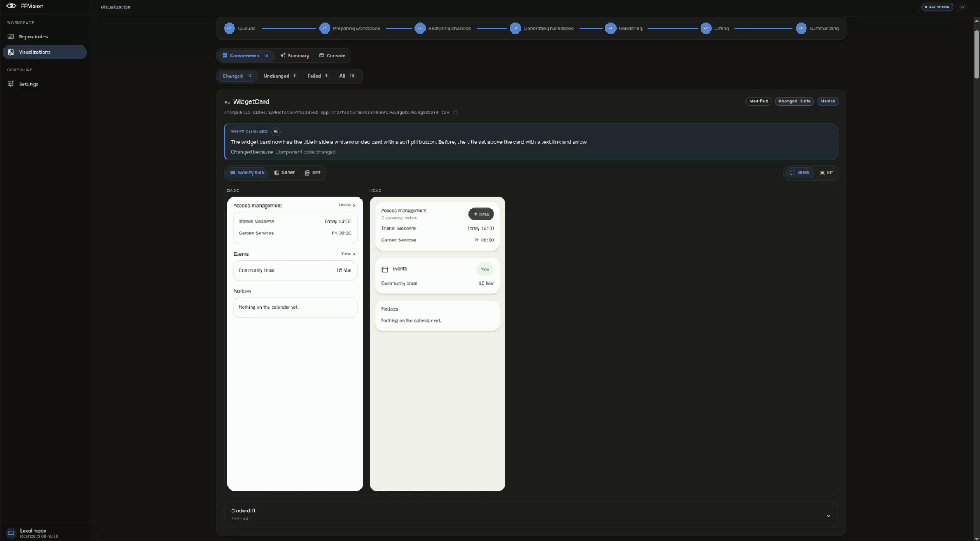This screenshot has width=980, height=541.
Task: Click the View link in Base preview
Action: click(x=348, y=254)
